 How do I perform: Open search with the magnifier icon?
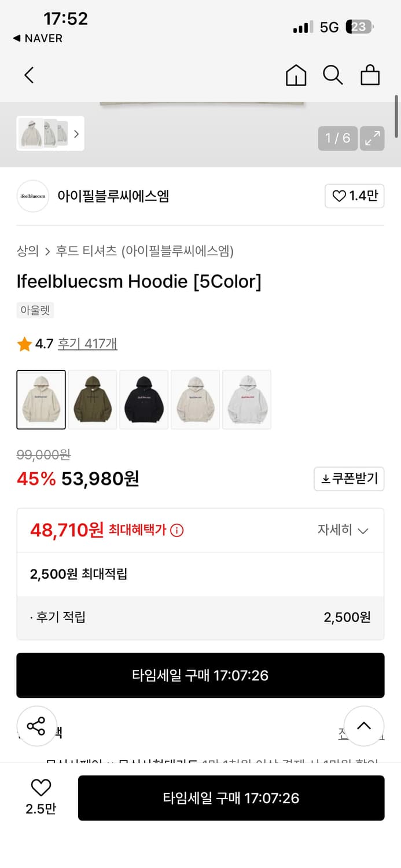[333, 75]
